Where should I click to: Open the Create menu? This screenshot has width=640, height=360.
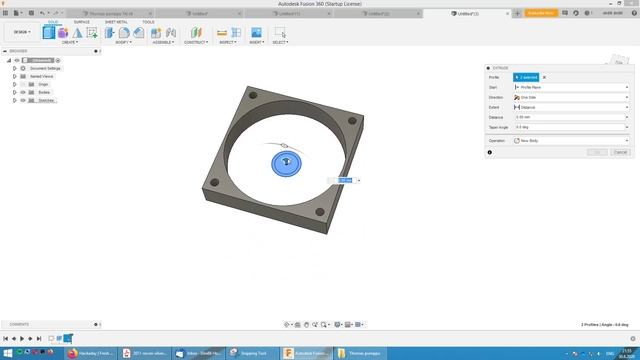tap(69, 42)
